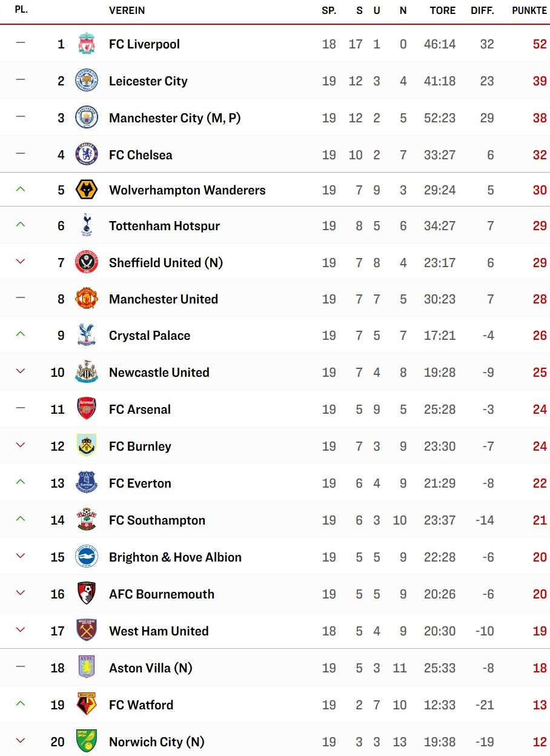This screenshot has height=756, width=550.
Task: Click the FC Liverpool club crest
Action: pos(87,44)
